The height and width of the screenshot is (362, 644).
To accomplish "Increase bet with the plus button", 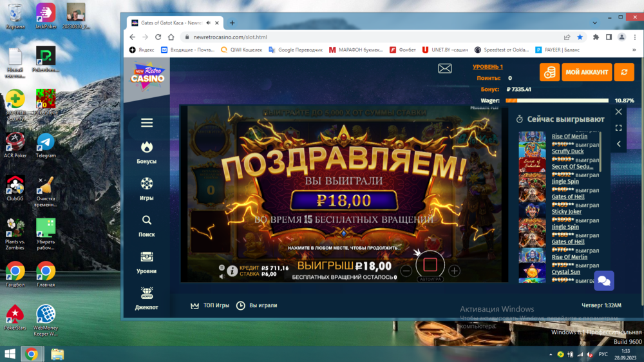I will pos(455,271).
